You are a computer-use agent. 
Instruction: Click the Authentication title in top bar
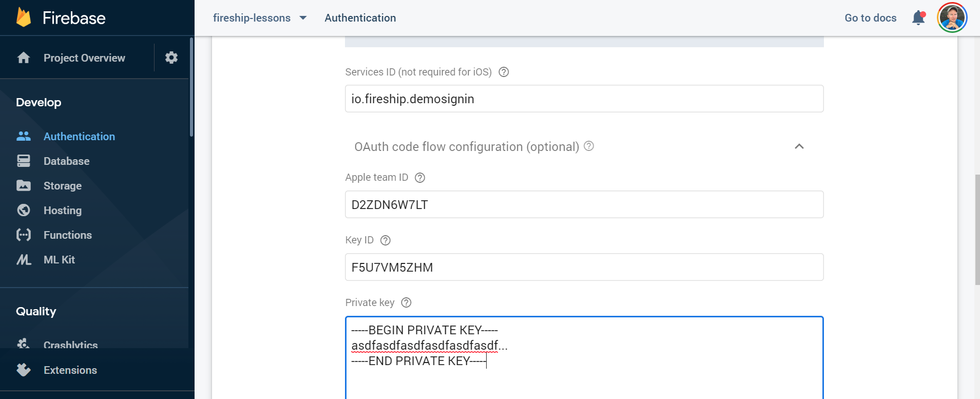360,17
